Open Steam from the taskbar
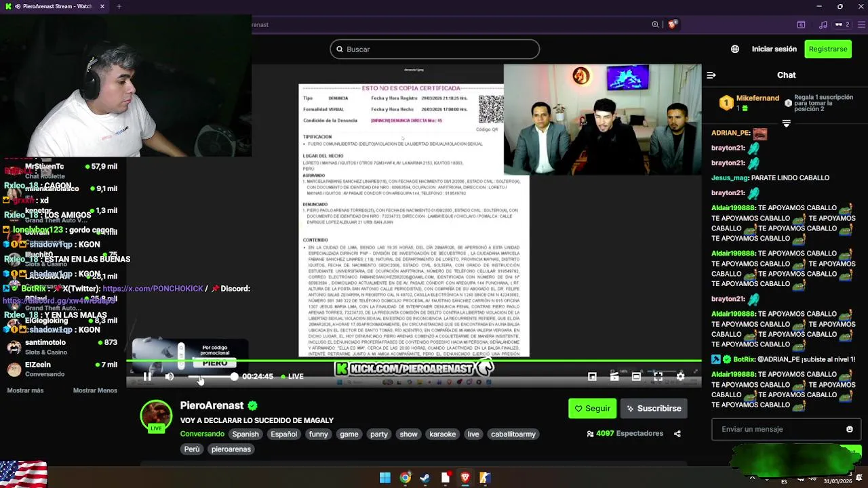Screen dimensions: 868x488 coord(425,478)
